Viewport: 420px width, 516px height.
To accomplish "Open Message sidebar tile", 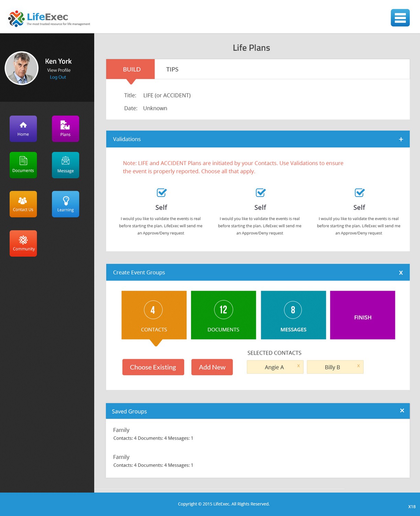I will [65, 165].
